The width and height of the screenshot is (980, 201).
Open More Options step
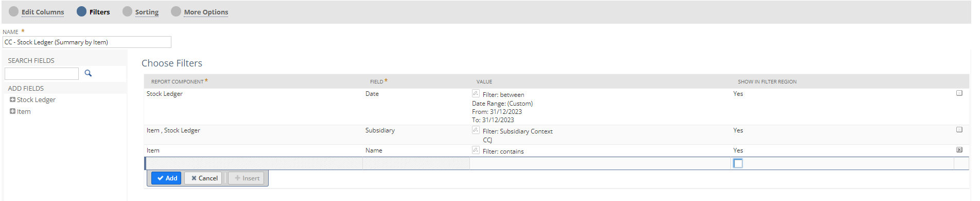click(x=206, y=12)
